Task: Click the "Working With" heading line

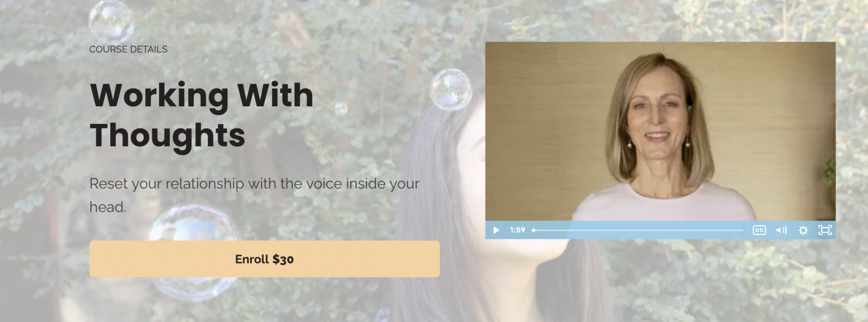Action: 202,95
